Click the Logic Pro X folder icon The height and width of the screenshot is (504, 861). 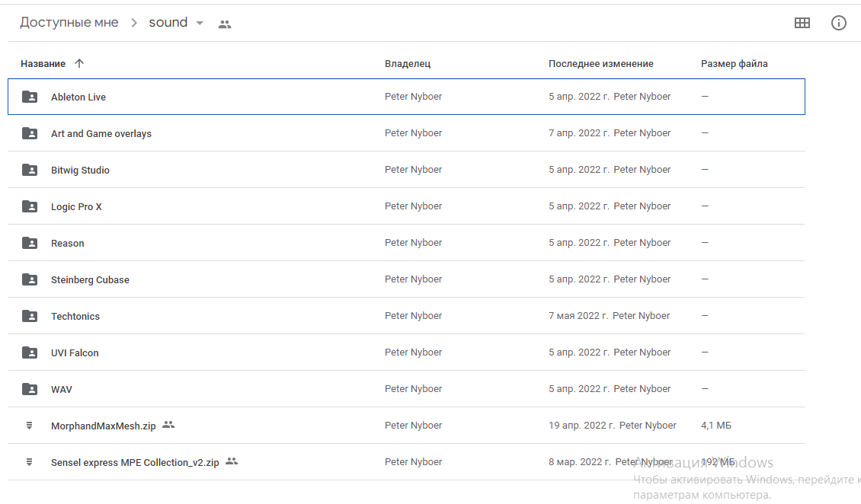(x=30, y=206)
